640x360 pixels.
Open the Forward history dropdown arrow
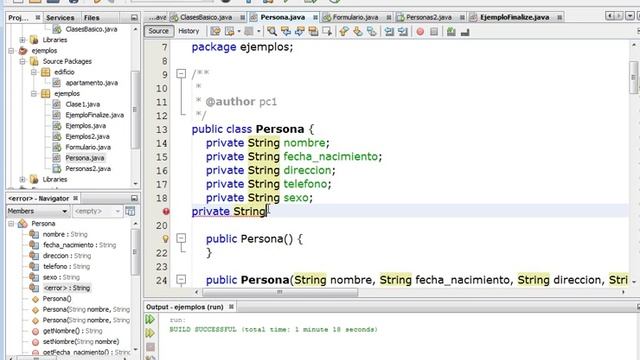pyautogui.click(x=258, y=31)
